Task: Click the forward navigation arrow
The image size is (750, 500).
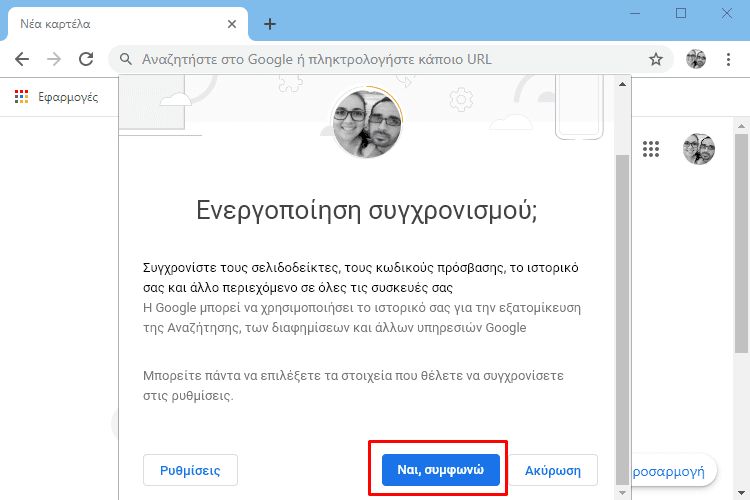Action: [x=54, y=59]
